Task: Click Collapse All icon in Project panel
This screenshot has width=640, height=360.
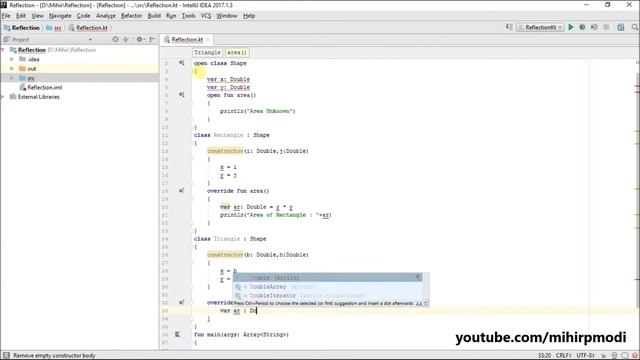Action: 126,39
